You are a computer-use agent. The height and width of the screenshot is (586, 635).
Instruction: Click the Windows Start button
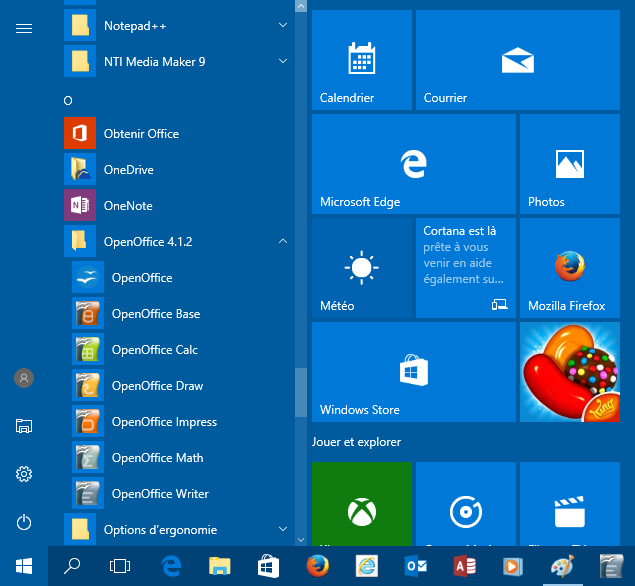coord(24,566)
